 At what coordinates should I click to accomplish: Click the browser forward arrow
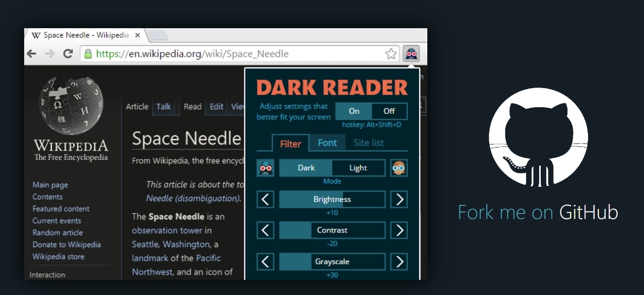[x=49, y=54]
